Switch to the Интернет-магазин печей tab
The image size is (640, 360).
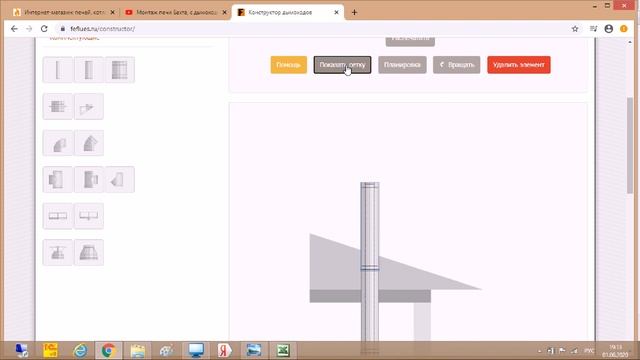(x=64, y=12)
